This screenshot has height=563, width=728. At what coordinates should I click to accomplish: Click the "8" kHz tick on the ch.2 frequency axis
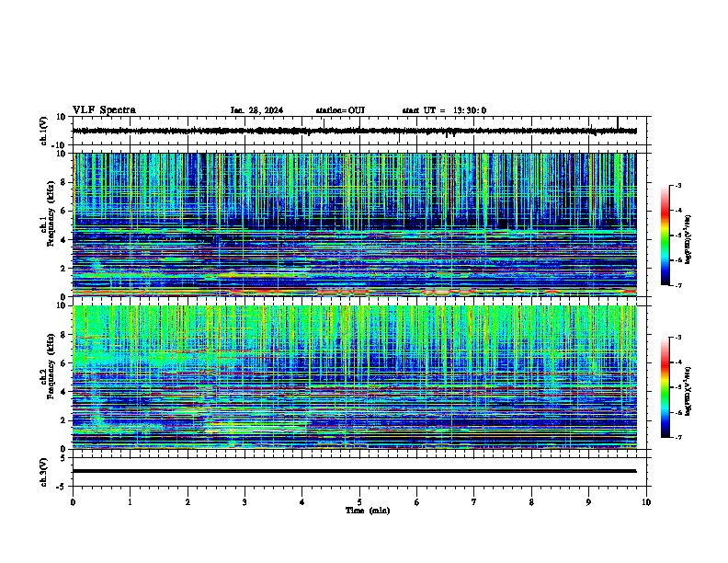coord(64,335)
